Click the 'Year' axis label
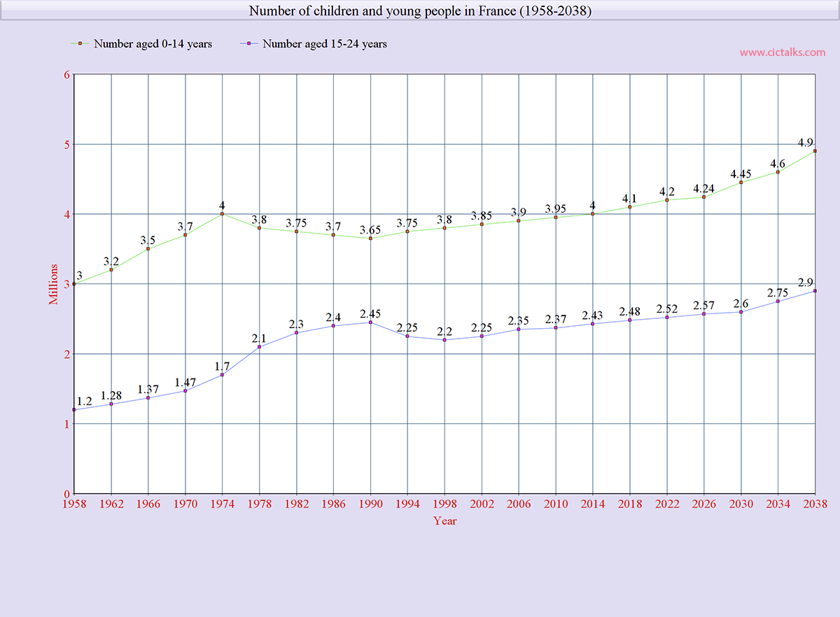This screenshot has height=617, width=840. pos(444,521)
